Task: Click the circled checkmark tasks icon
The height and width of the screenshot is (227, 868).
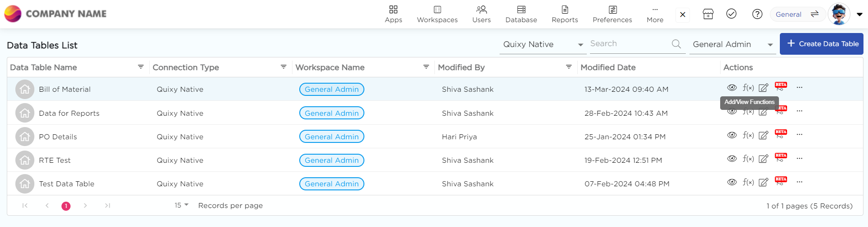Action: (x=731, y=14)
